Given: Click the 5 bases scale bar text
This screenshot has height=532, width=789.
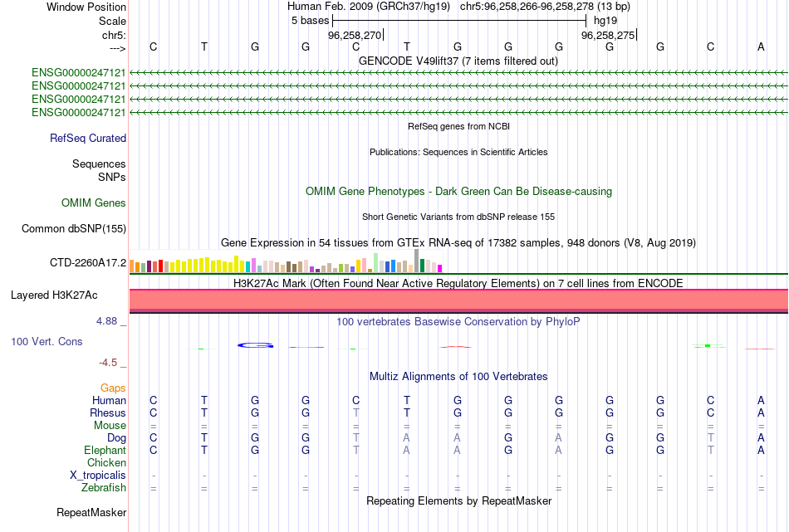Looking at the screenshot, I should [x=310, y=21].
